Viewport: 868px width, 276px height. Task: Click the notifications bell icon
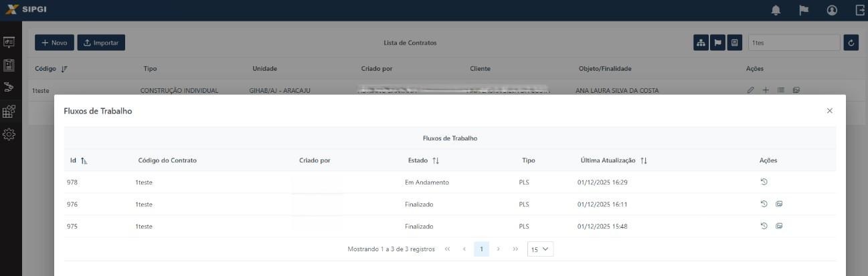pyautogui.click(x=776, y=10)
